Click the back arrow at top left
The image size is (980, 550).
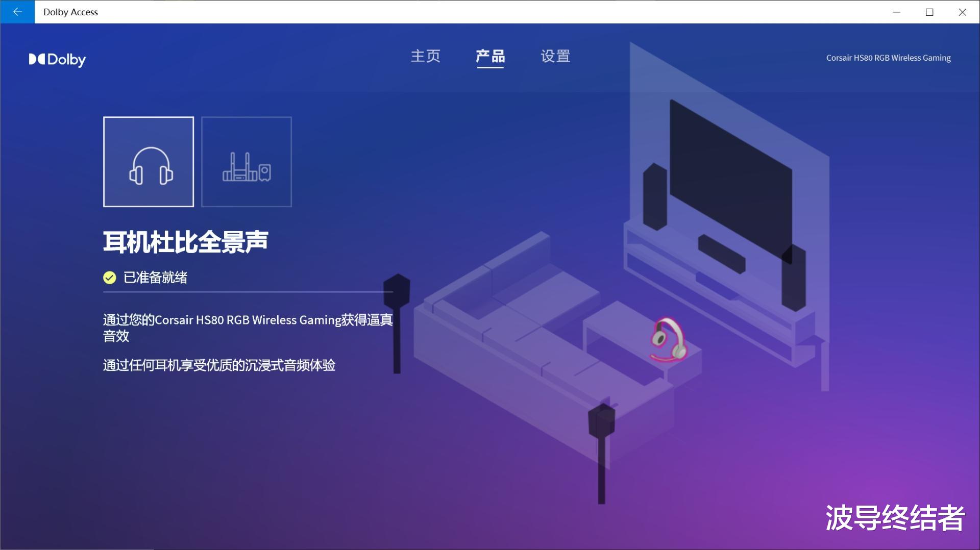click(17, 11)
